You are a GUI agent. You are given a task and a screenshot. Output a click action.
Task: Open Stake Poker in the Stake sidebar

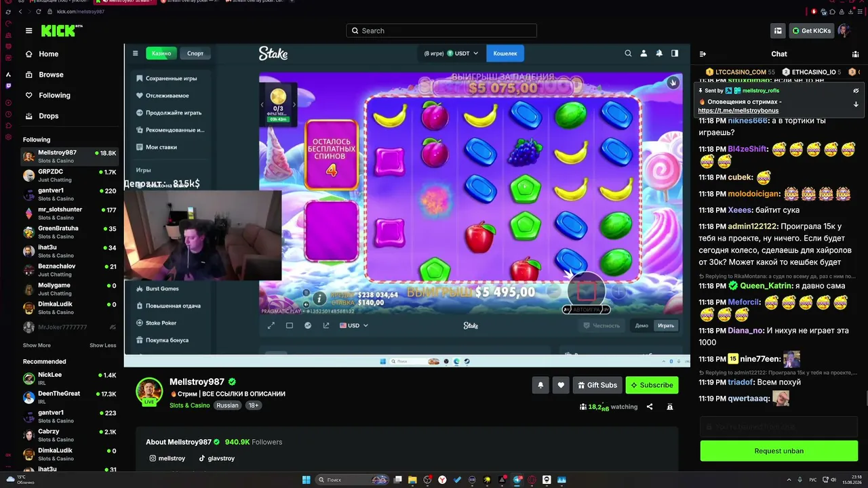pyautogui.click(x=157, y=323)
